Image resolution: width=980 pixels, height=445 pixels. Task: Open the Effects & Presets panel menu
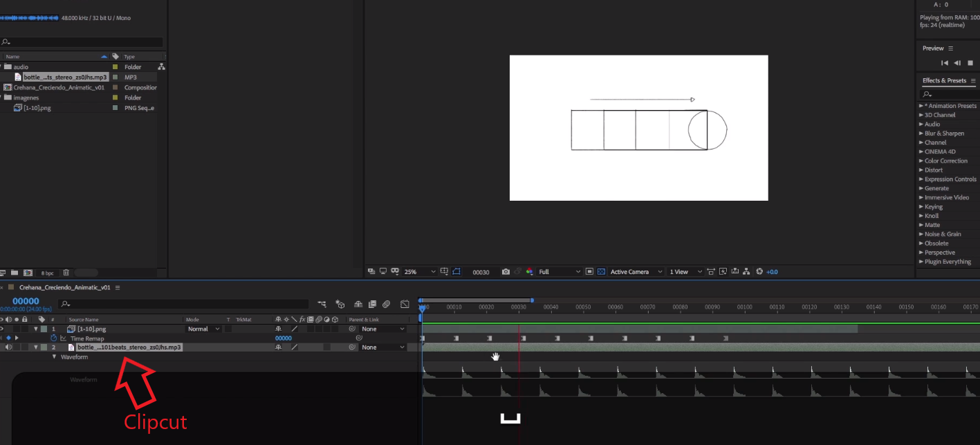tap(972, 80)
